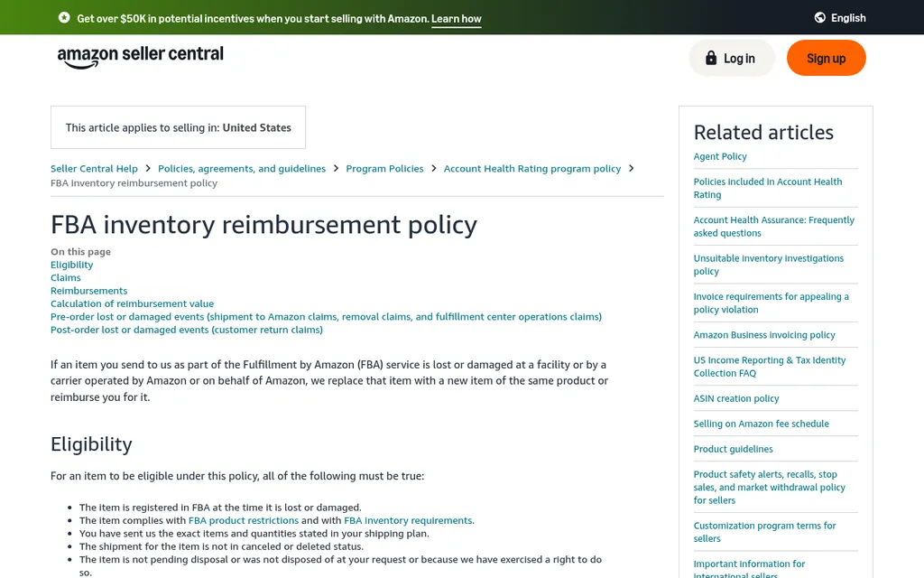
Task: Open the Agent Policy related article
Action: [x=720, y=156]
